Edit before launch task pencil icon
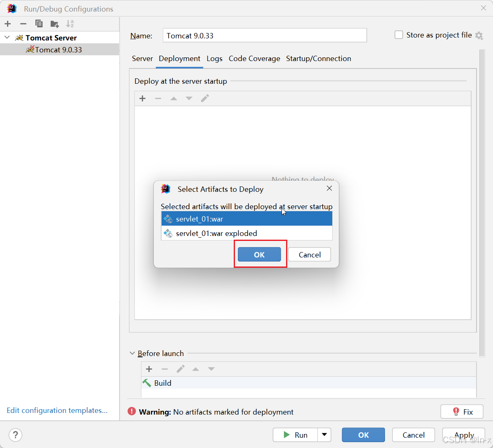The height and width of the screenshot is (448, 493). point(180,369)
